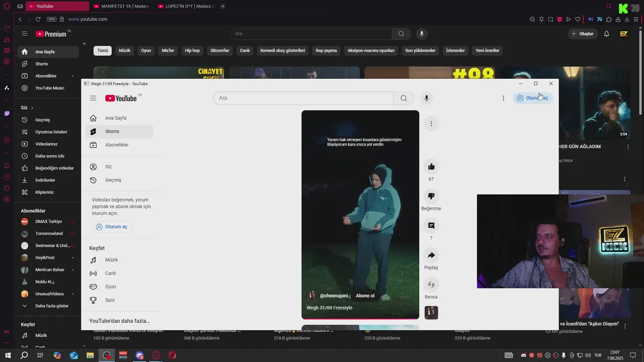
Task: Open Canlı under Keşfet in popup
Action: pyautogui.click(x=119, y=274)
